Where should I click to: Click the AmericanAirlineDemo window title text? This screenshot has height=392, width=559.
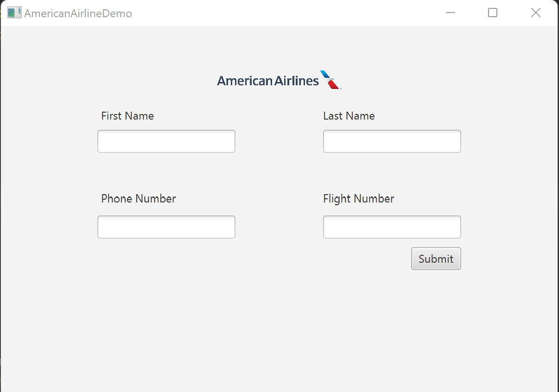coord(78,13)
